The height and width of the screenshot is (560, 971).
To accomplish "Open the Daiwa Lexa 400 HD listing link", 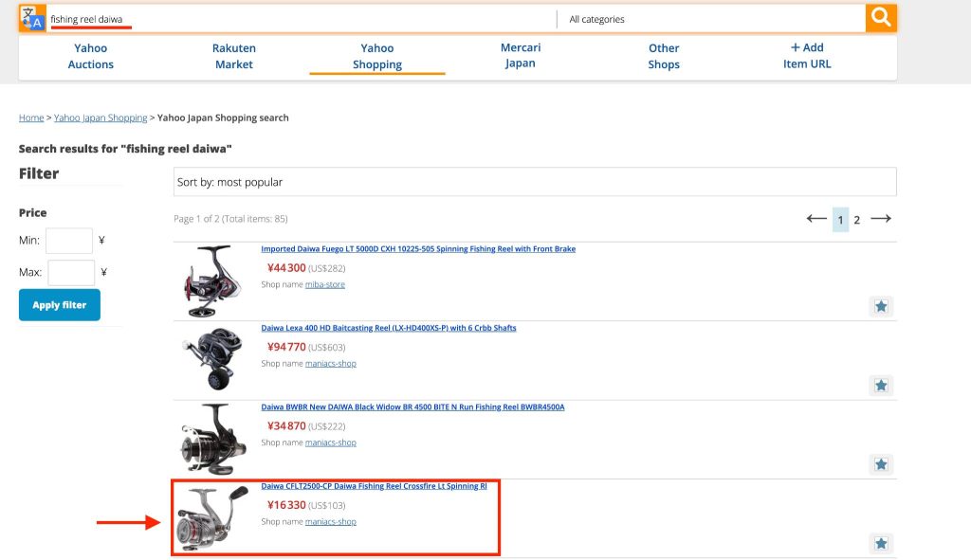I will 389,328.
